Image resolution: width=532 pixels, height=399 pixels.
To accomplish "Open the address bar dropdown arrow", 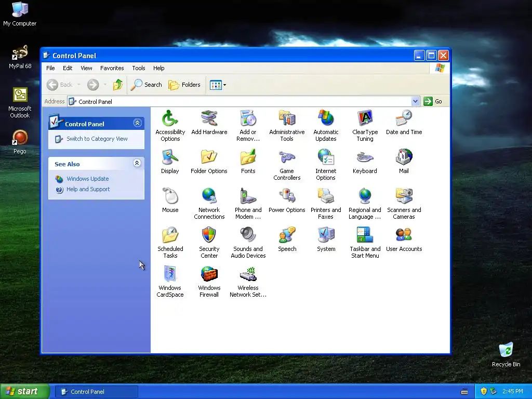I will point(415,101).
